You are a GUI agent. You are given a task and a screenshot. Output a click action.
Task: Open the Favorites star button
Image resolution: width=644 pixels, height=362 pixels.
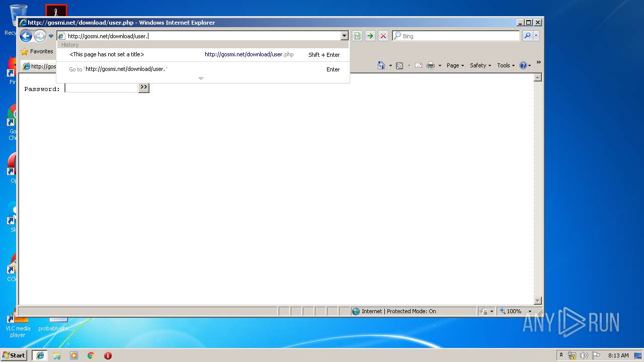pos(37,51)
